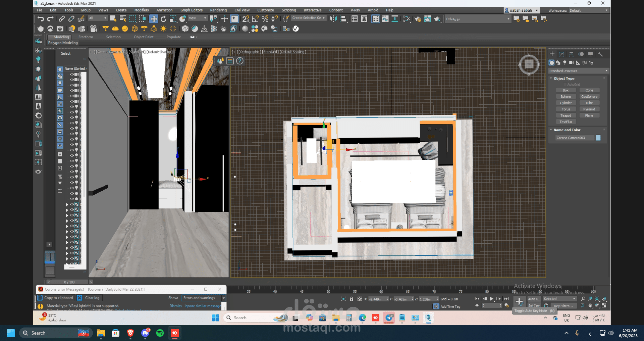This screenshot has width=644, height=341.
Task: Click Clear log in Corona Error Messages window
Action: (x=89, y=298)
